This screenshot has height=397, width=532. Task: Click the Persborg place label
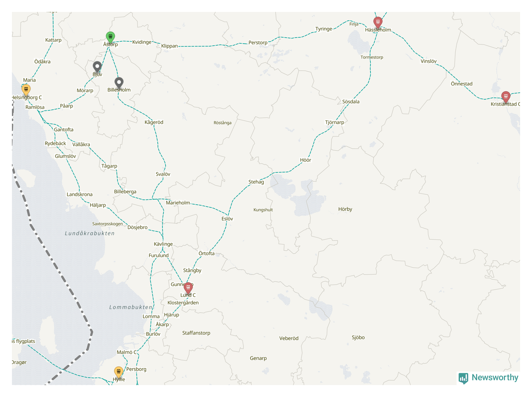pos(136,369)
